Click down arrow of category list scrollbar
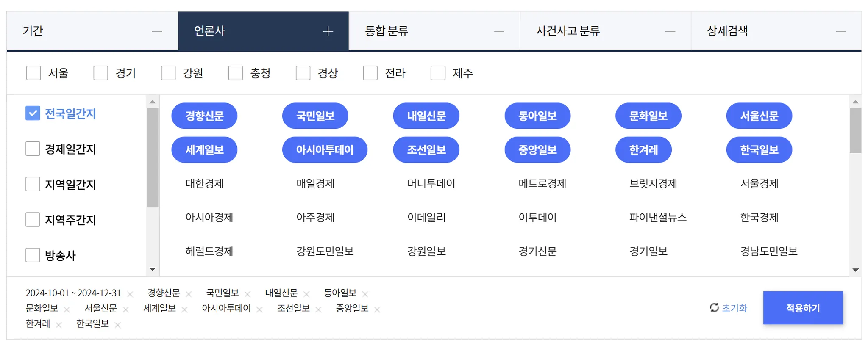The image size is (868, 348). [153, 269]
